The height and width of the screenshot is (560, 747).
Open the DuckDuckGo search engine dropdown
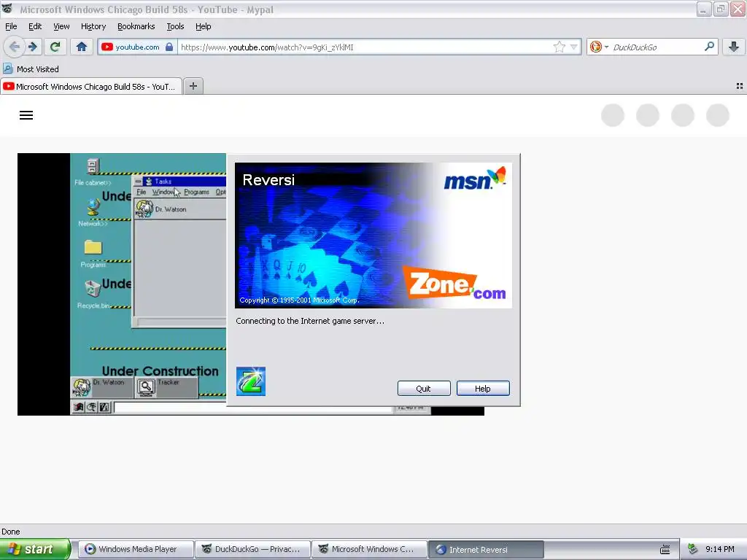[599, 47]
